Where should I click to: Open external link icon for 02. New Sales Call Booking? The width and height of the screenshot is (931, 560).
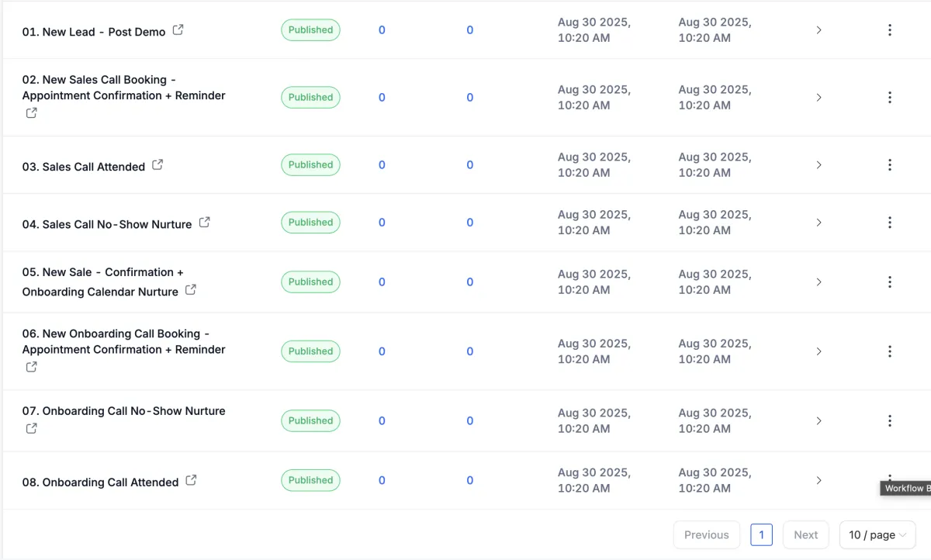click(31, 113)
